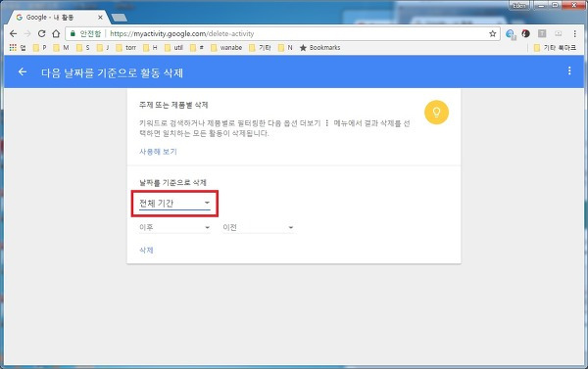This screenshot has width=588, height=369.
Task: Reload the page with refresh icon
Action: pos(41,33)
